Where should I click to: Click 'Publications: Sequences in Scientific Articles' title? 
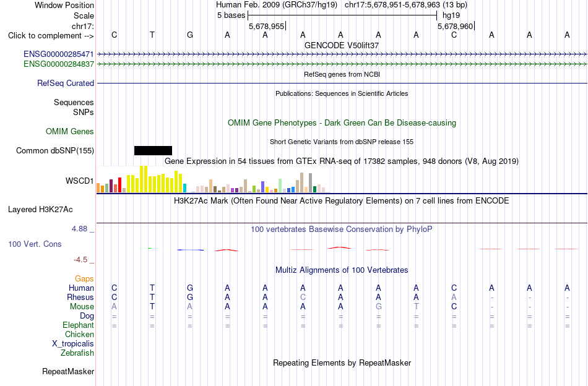342,93
